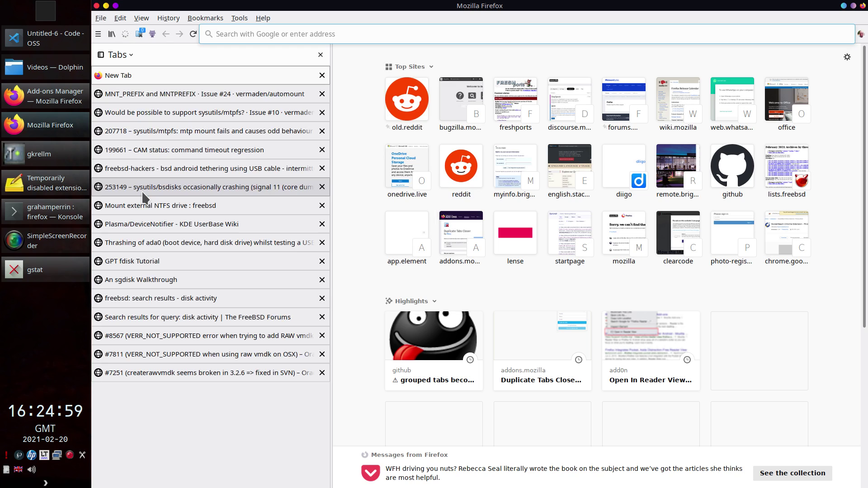
Task: Close the Mount external NTFS drive tab
Action: point(322,206)
